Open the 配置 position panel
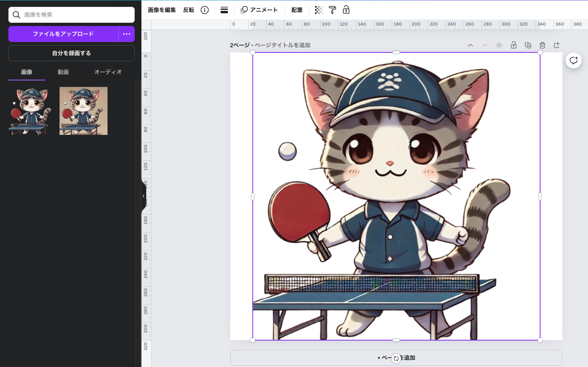This screenshot has width=588, height=367. tap(297, 10)
